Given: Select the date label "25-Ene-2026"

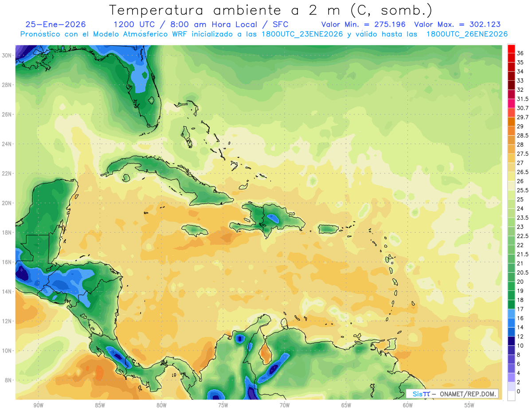Looking at the screenshot, I should pyautogui.click(x=55, y=24).
